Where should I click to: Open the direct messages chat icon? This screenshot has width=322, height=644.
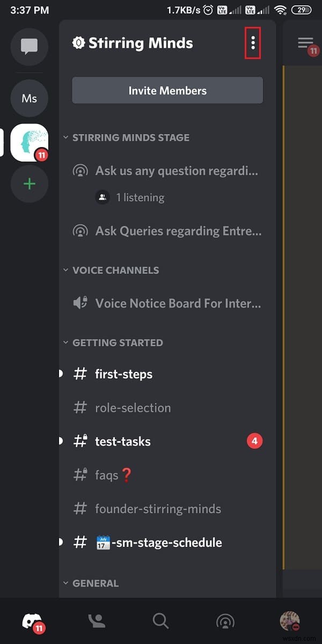coord(30,46)
